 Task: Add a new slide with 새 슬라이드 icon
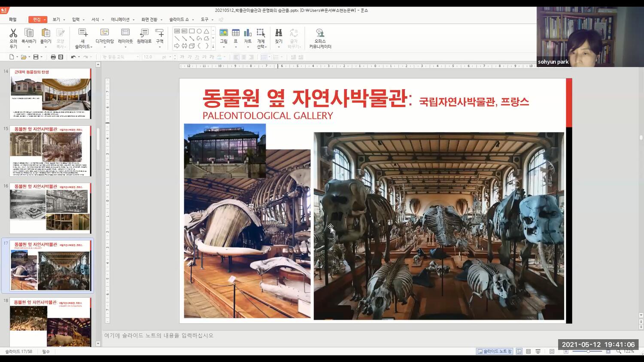83,33
